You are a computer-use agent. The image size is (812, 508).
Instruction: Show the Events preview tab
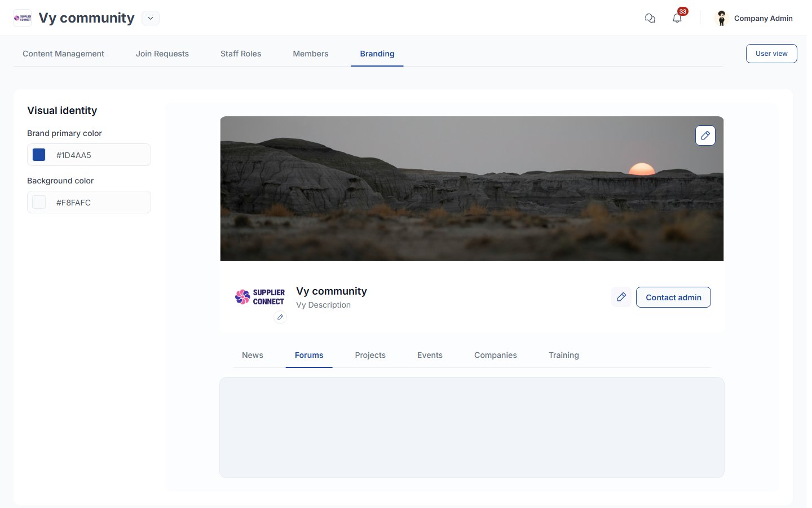click(x=430, y=355)
